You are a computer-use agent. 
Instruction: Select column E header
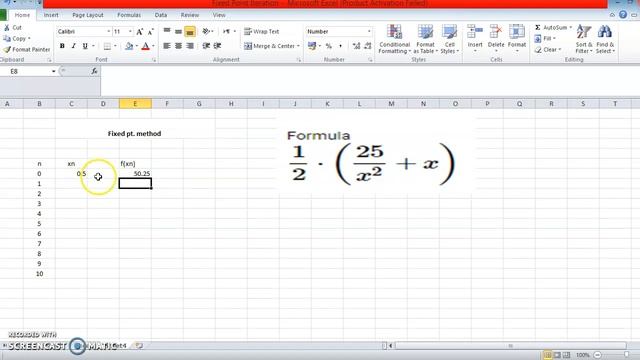point(135,104)
